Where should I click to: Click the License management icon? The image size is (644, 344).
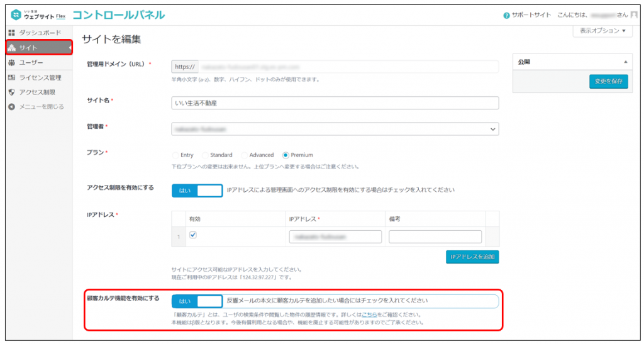pos(11,77)
